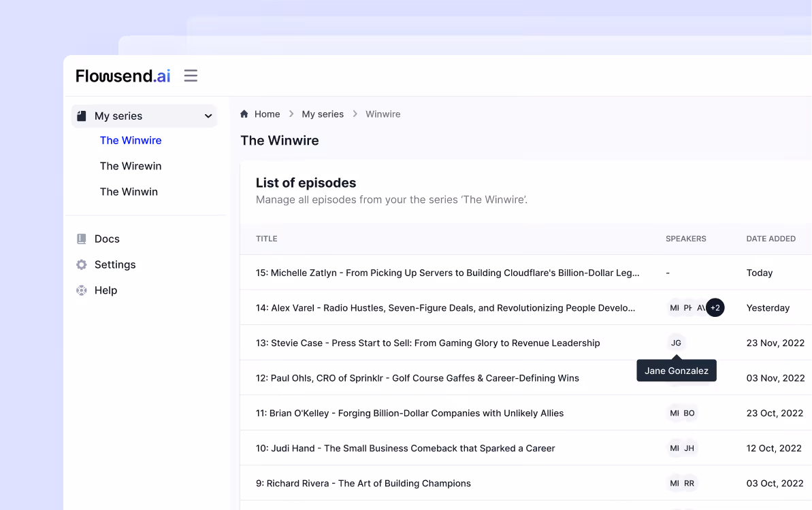Open the Help menu item
Viewport: 812px width, 510px height.
coord(105,290)
